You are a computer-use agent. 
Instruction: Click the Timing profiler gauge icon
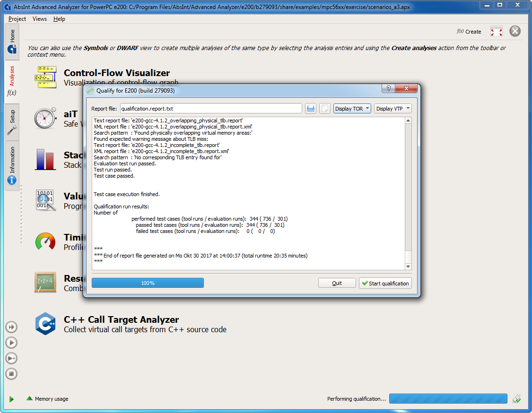45,241
